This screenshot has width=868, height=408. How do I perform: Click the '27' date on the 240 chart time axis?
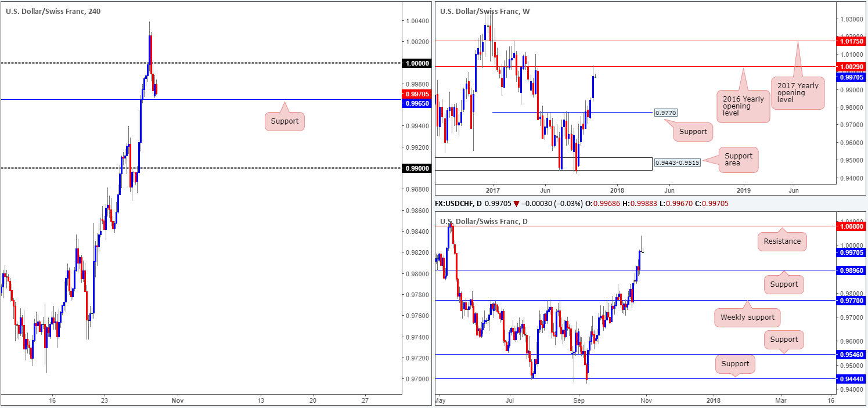(x=365, y=400)
